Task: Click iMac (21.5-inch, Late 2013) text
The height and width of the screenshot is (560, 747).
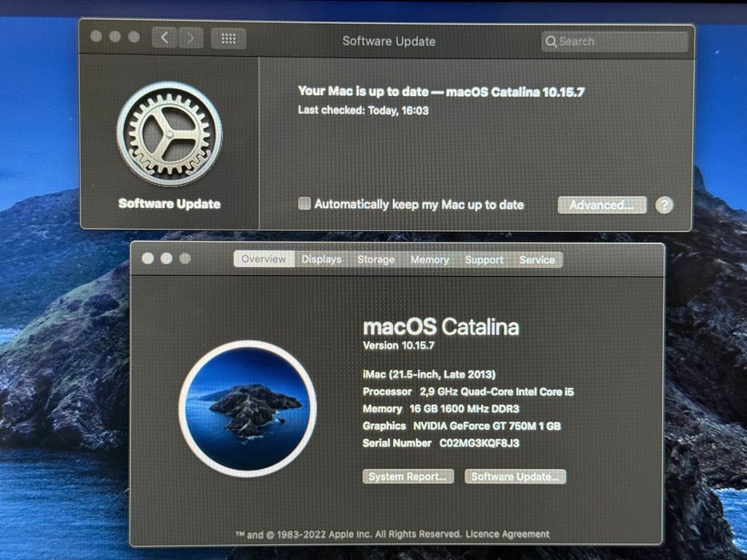Action: coord(429,374)
